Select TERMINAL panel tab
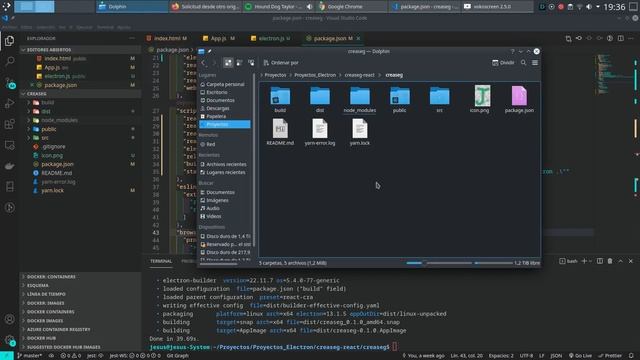This screenshot has width=640, height=360. 161,261
